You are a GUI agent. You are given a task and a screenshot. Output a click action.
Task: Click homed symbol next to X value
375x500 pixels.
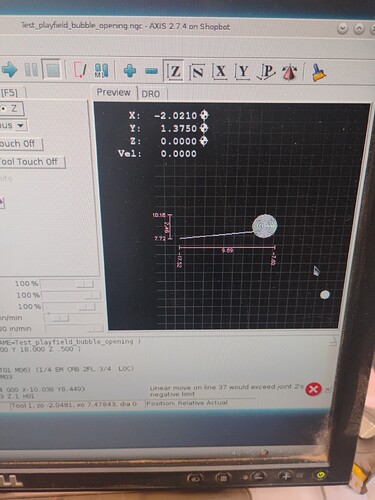(x=204, y=115)
